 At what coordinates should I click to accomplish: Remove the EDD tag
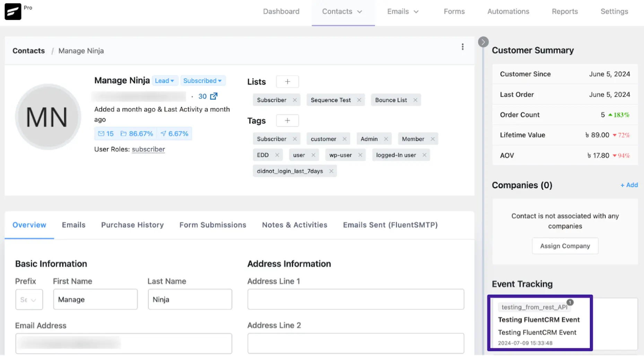click(277, 155)
